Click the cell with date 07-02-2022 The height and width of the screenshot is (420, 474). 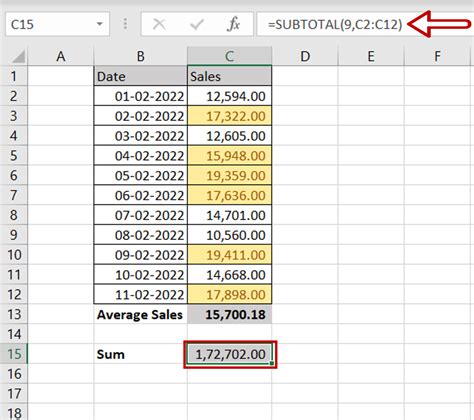pos(141,215)
